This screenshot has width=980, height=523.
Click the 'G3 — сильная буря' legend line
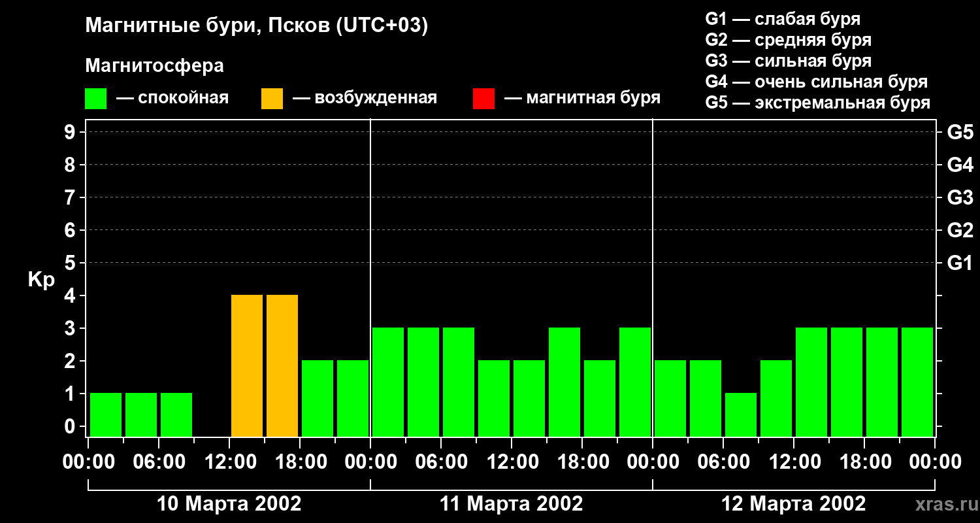[x=788, y=61]
